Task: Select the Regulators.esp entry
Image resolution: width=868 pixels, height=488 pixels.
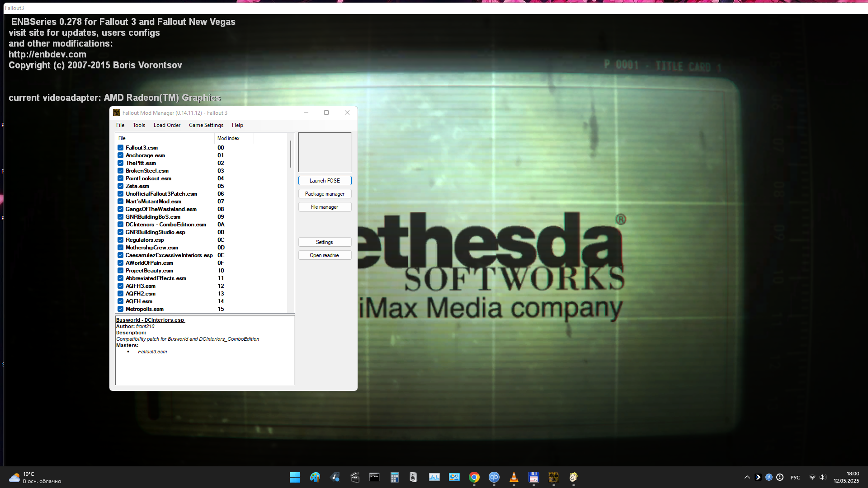Action: point(145,240)
